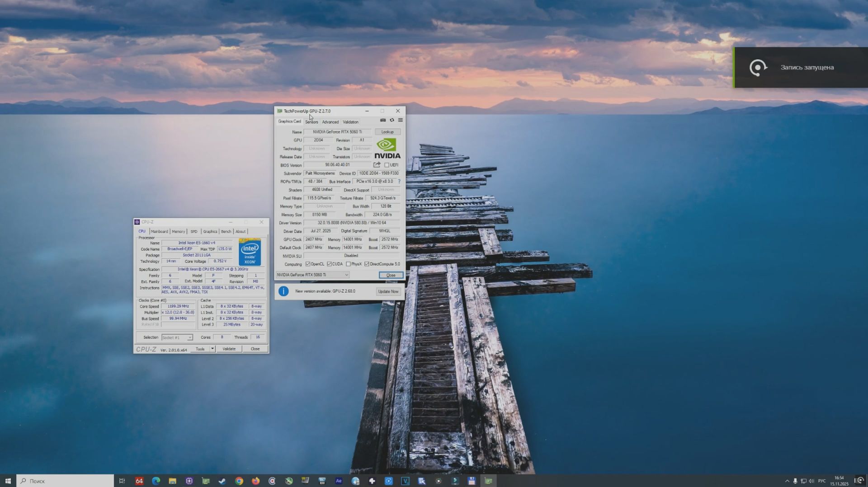Open Steam from the taskbar
868x487 pixels.
222,481
